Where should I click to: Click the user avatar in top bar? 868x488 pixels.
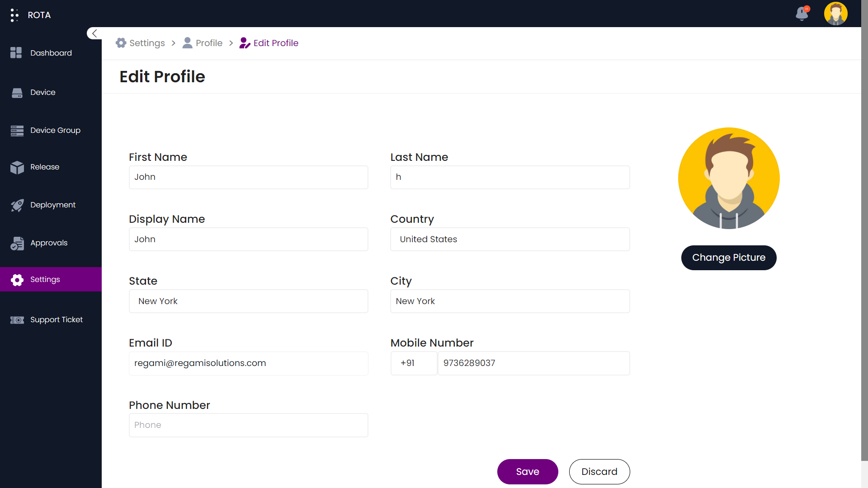click(835, 14)
